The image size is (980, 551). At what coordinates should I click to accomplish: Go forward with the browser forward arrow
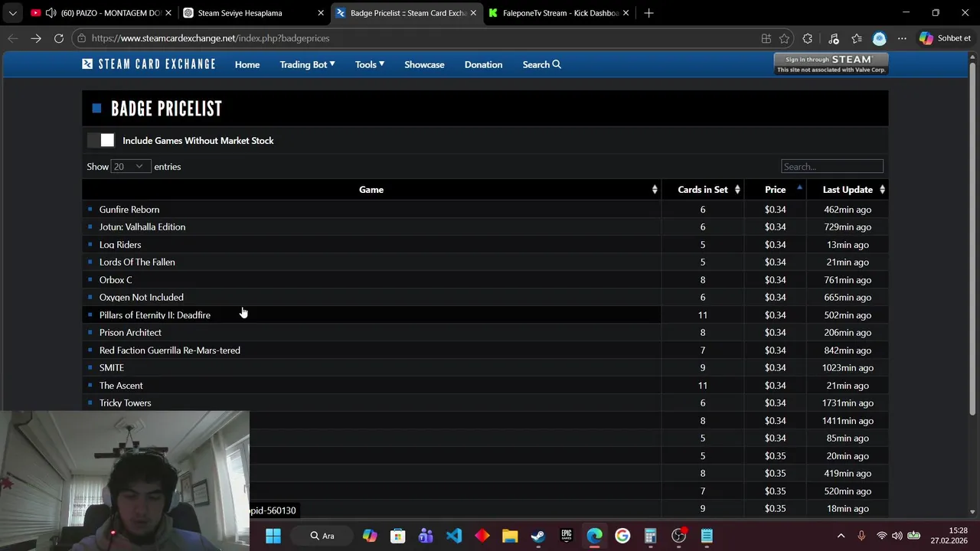(x=36, y=38)
